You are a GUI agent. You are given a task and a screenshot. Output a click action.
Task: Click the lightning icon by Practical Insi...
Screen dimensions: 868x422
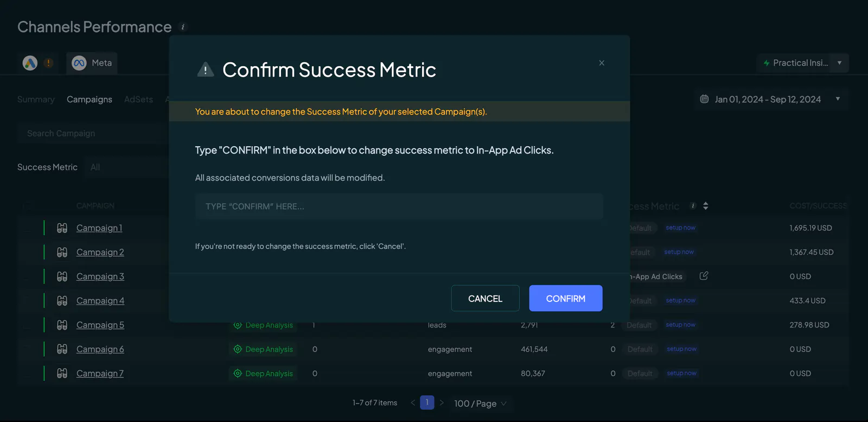767,63
